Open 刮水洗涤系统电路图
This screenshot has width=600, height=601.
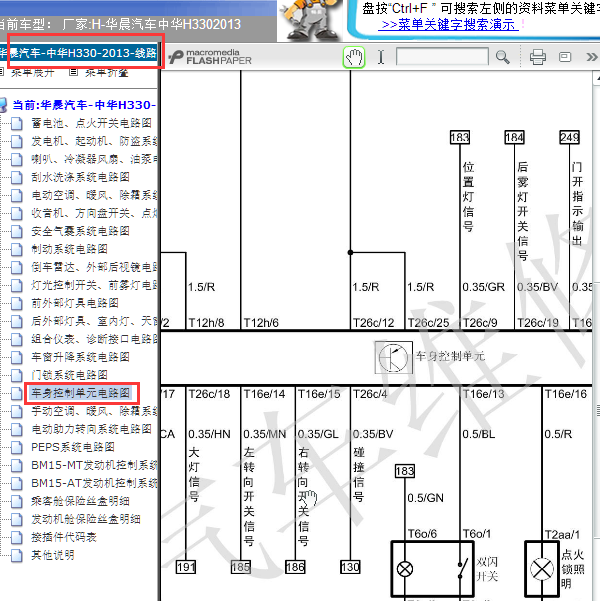pos(80,177)
